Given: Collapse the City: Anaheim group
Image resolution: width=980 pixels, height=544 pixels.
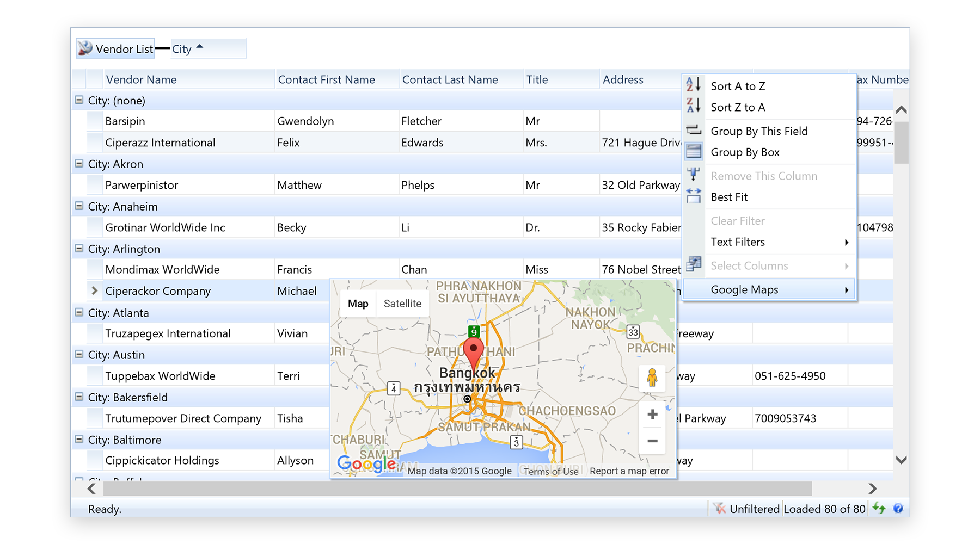Looking at the screenshot, I should tap(79, 206).
